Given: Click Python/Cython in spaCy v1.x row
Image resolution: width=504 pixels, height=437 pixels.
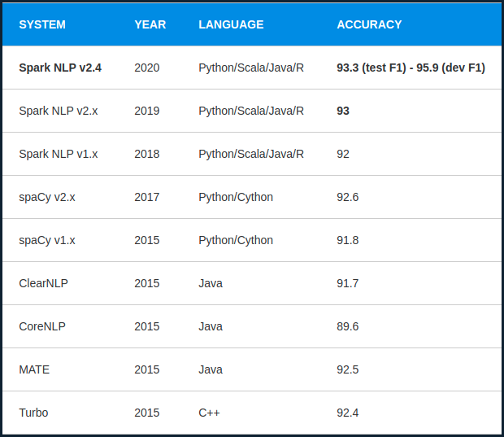Looking at the screenshot, I should point(236,240).
